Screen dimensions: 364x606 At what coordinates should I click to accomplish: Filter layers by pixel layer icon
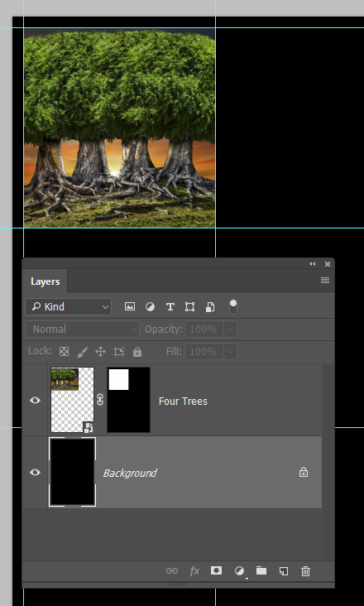click(130, 307)
